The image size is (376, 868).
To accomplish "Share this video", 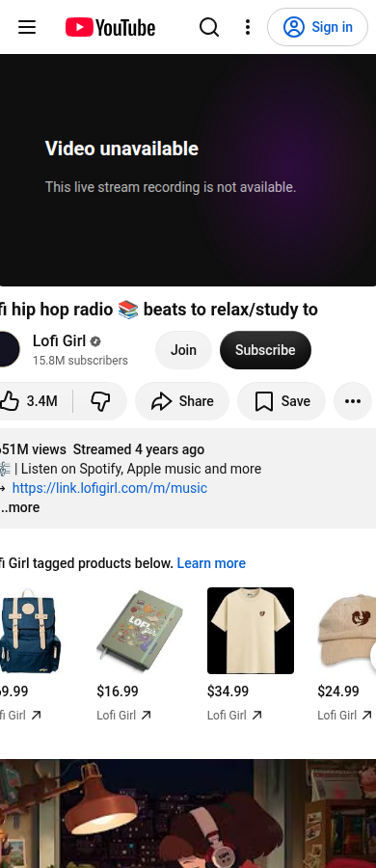I will point(181,401).
